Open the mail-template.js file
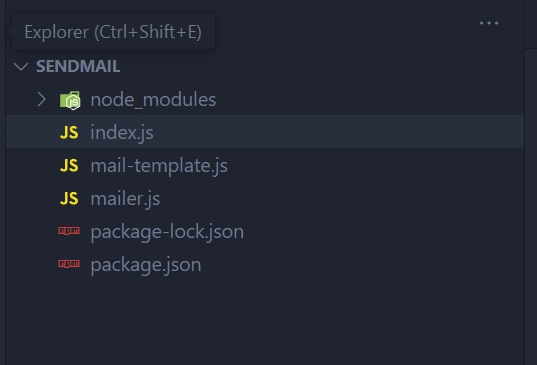 coord(159,166)
